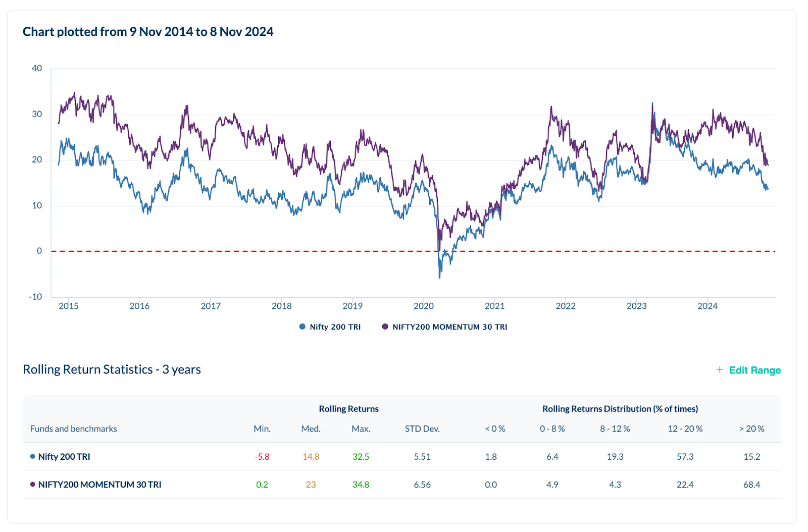808x532 pixels.
Task: Click the 5.51 standard deviation value
Action: tap(422, 457)
